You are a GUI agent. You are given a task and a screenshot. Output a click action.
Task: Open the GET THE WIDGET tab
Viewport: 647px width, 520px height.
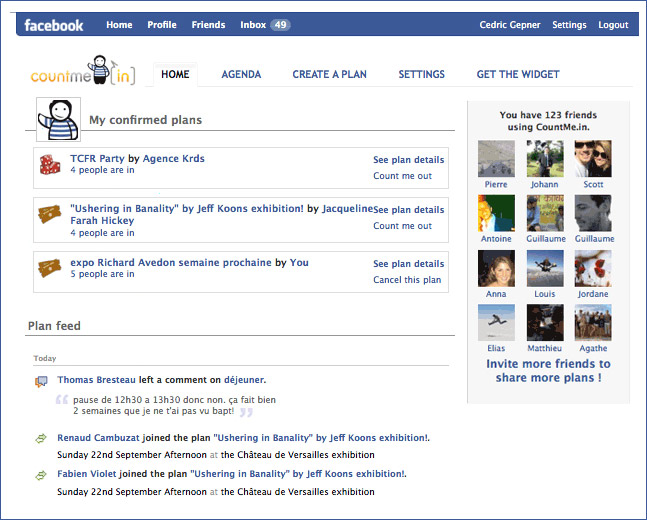click(518, 74)
